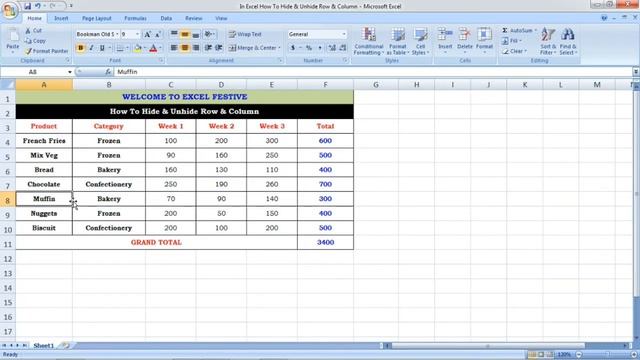Switch to the Data tab
Image resolution: width=640 pixels, height=360 pixels.
pyautogui.click(x=166, y=18)
